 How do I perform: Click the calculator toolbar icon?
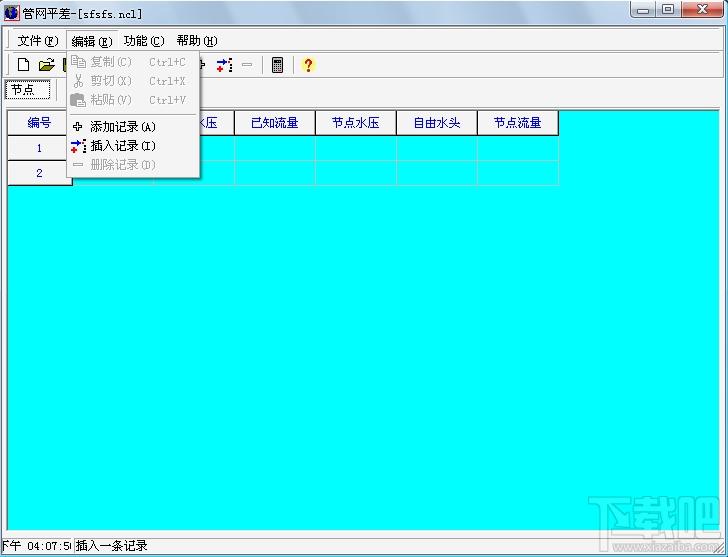point(277,65)
